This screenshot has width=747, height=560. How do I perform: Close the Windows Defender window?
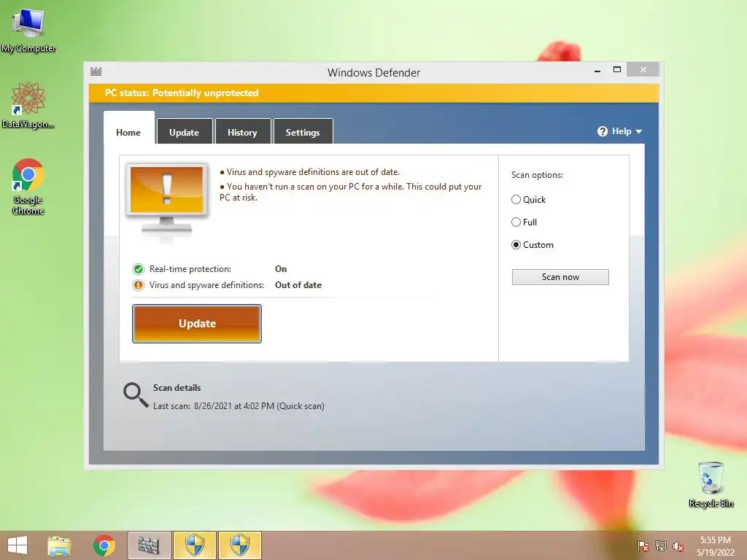click(643, 70)
